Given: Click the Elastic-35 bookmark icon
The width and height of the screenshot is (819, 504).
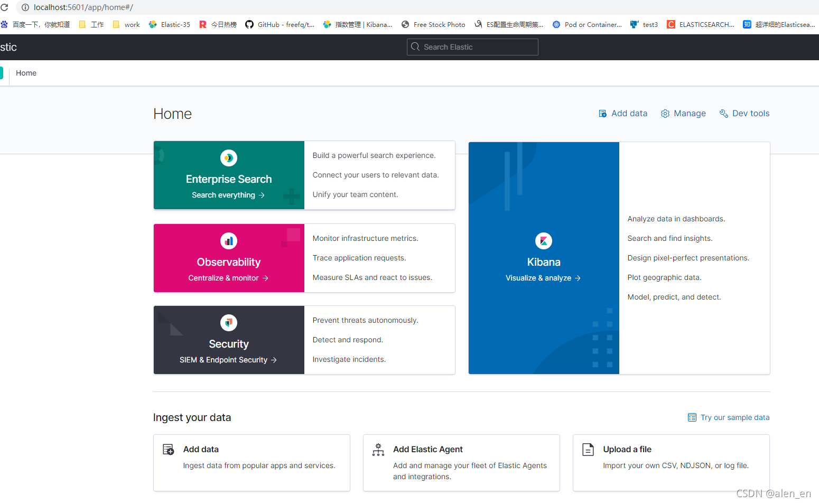Looking at the screenshot, I should 153,24.
